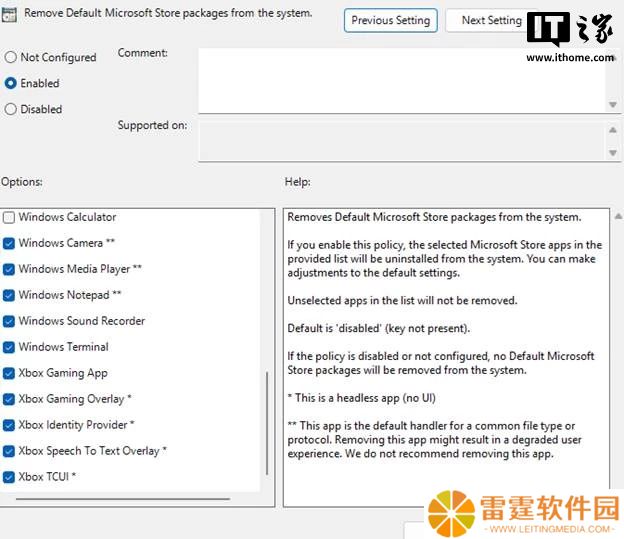Click the 'Default is disabled' help line
Screen dimensions: 624x539
[x=378, y=328]
